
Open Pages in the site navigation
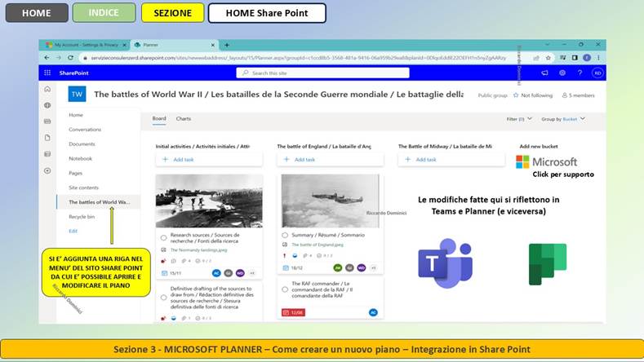pos(76,173)
